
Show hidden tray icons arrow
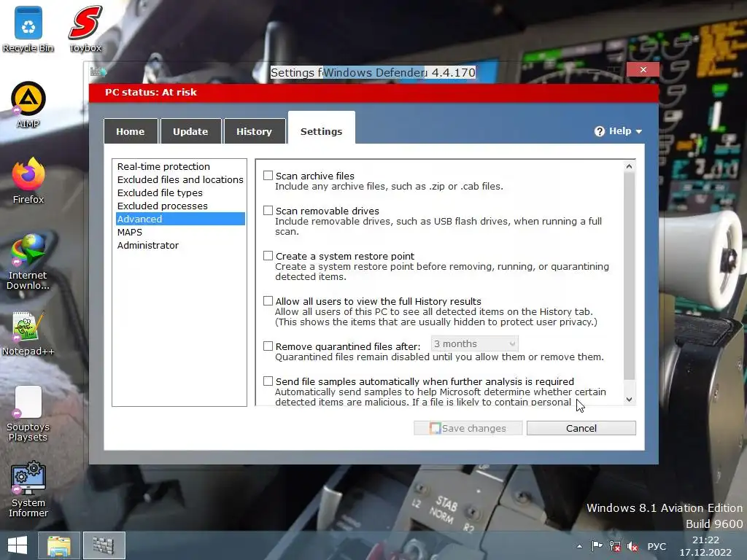click(579, 546)
